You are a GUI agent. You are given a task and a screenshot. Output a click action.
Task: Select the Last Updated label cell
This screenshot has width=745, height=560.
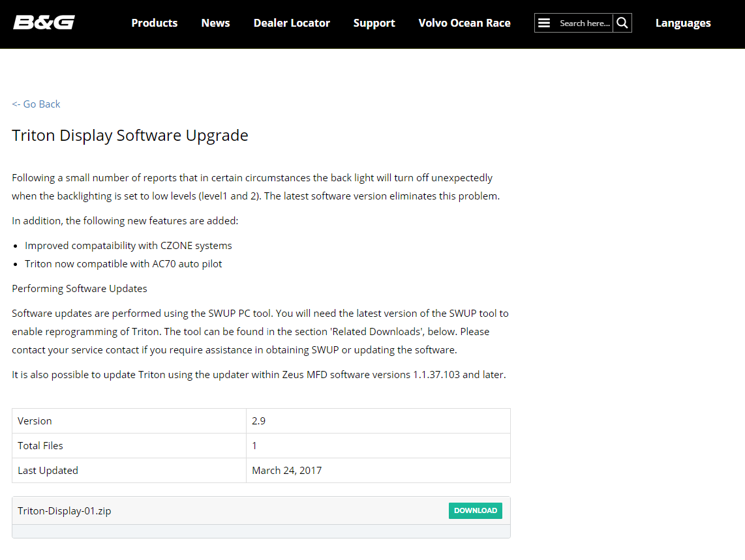[129, 470]
